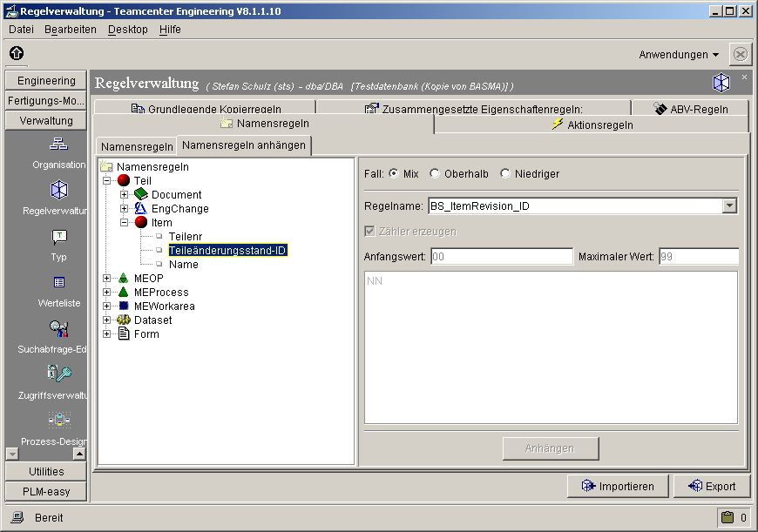This screenshot has height=532, width=758.
Task: Click the MEOP green icon
Action: (x=123, y=278)
